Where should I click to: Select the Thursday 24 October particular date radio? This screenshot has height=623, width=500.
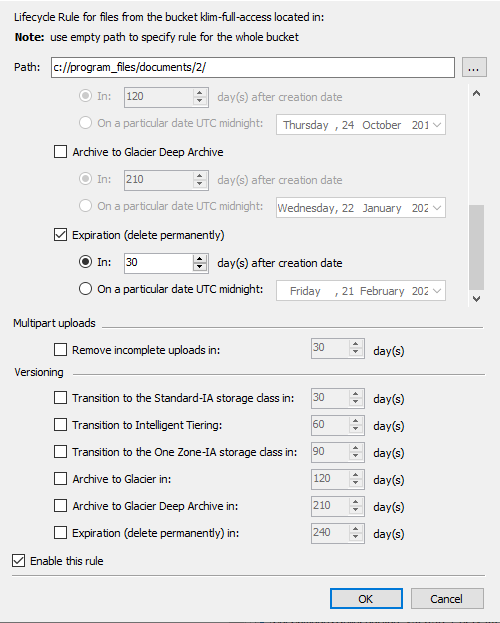click(85, 123)
